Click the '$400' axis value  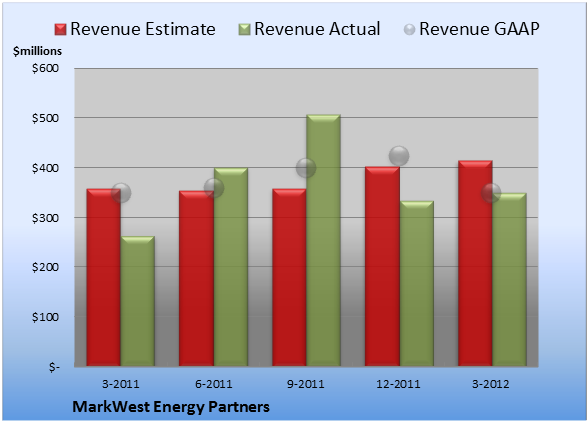[45, 168]
